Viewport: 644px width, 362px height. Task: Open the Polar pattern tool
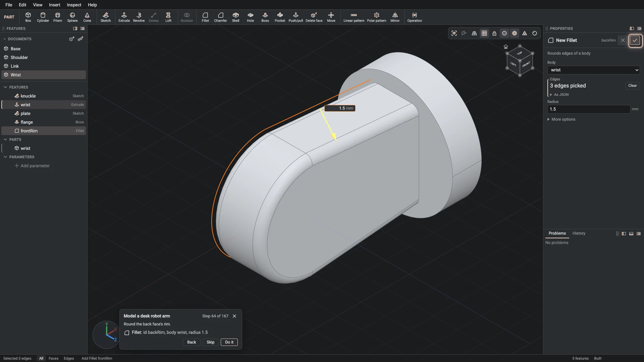tap(377, 17)
